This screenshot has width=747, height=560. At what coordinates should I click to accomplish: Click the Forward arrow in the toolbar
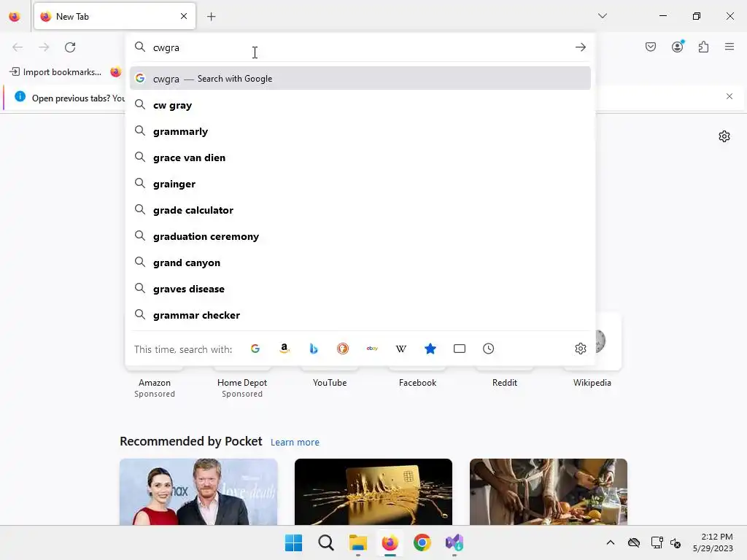coord(44,47)
